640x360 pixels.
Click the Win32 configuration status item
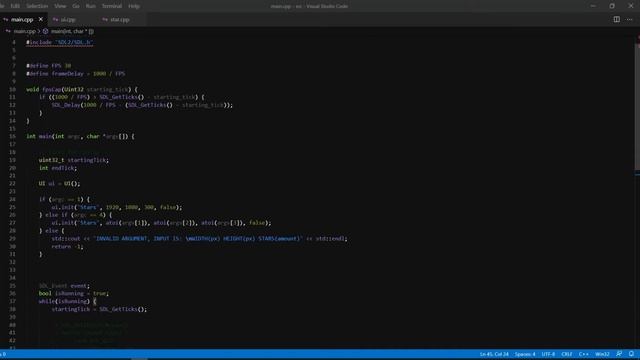[602, 354]
